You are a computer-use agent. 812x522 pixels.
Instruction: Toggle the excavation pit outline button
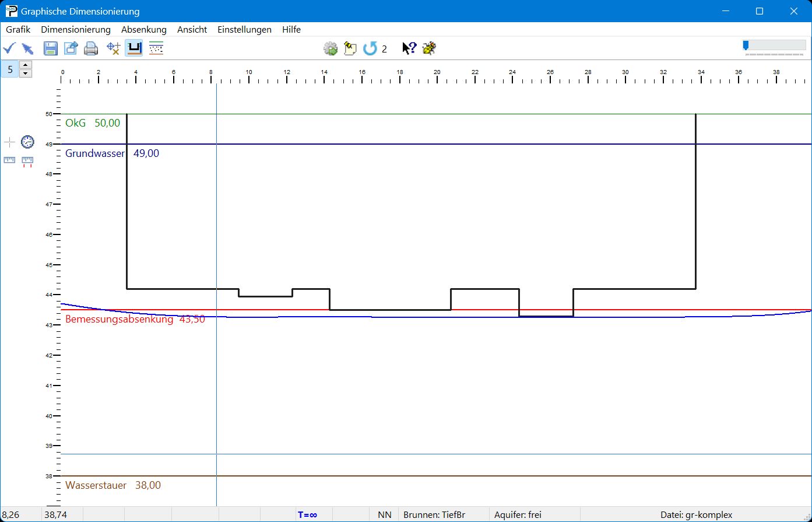tap(134, 48)
